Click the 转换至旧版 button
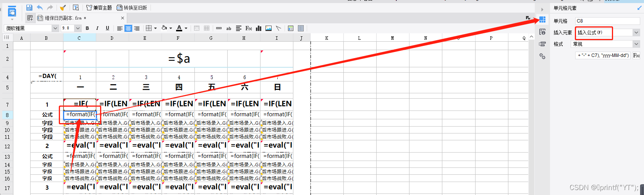The height and width of the screenshot is (195, 644). pos(132,8)
